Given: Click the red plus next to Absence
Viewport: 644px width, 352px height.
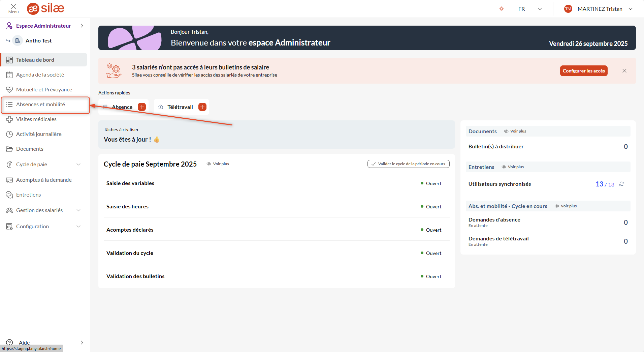Looking at the screenshot, I should click(142, 107).
